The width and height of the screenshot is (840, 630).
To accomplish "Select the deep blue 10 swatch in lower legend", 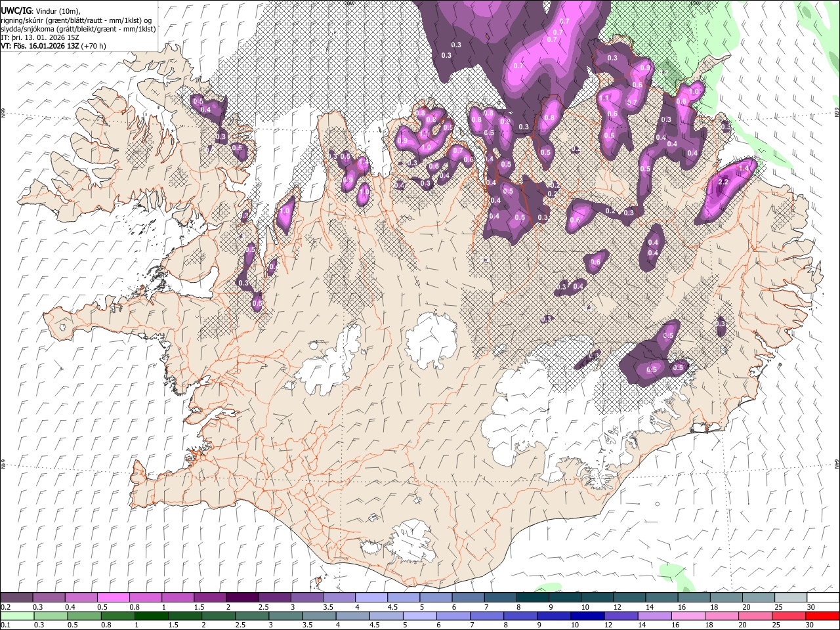I will pos(587,616).
